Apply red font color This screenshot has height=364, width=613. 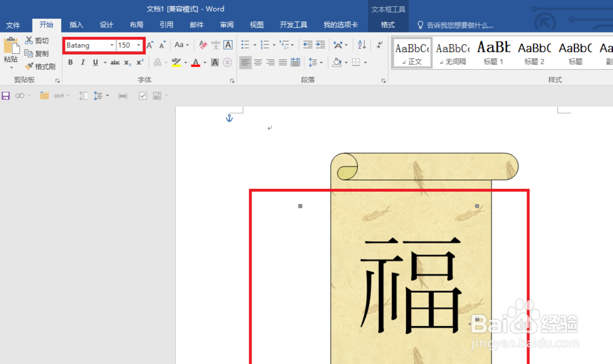(196, 63)
